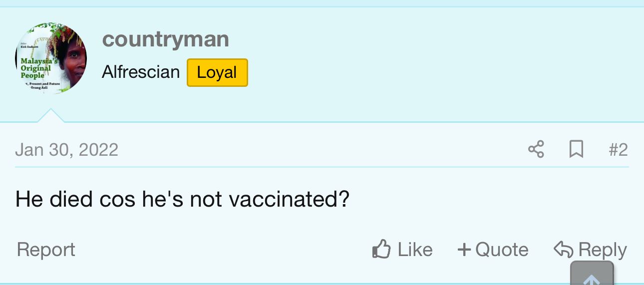Click the share icon on the post
Screen dimensions: 644x285
tap(536, 149)
